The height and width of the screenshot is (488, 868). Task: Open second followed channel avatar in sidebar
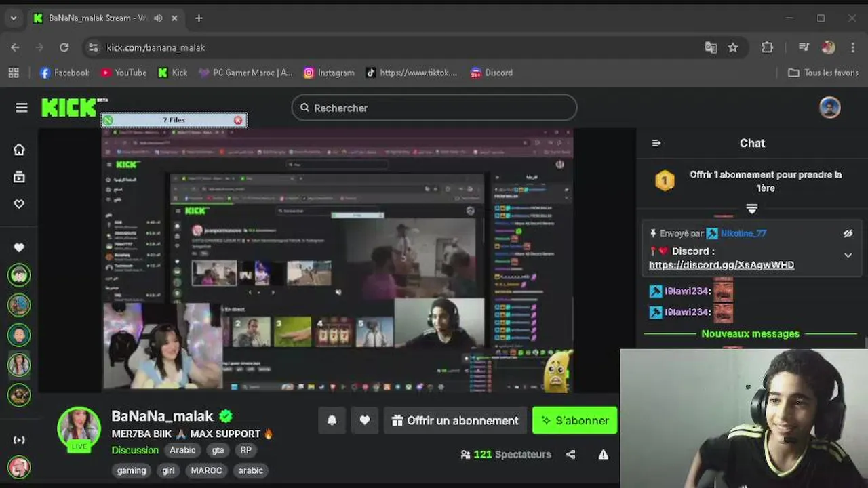[19, 305]
